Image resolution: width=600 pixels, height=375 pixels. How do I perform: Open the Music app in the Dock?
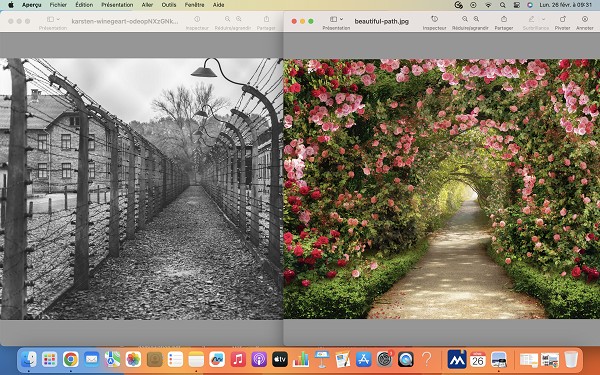click(x=238, y=359)
